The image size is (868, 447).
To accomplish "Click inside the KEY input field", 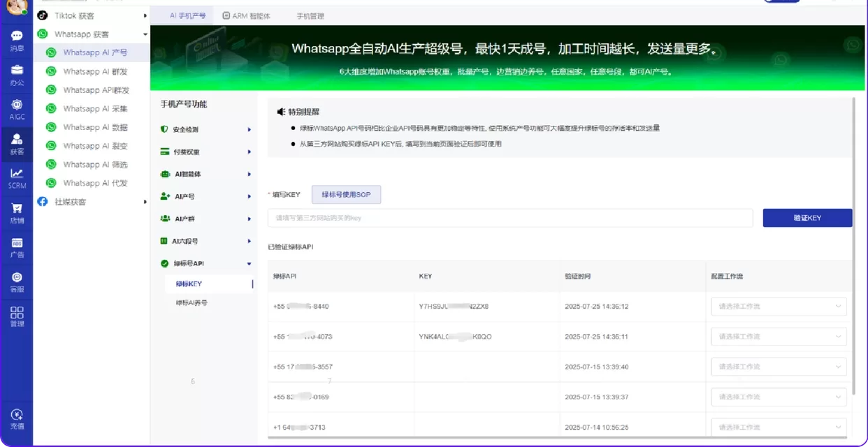I will pyautogui.click(x=489, y=217).
